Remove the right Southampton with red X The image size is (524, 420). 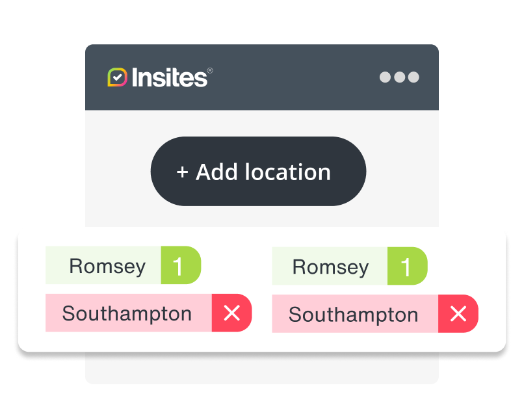tap(458, 315)
